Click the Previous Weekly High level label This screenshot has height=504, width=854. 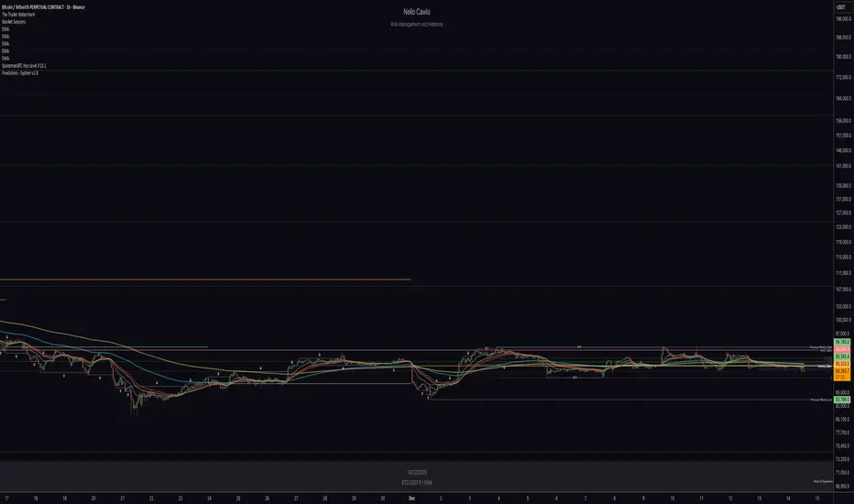coord(820,347)
